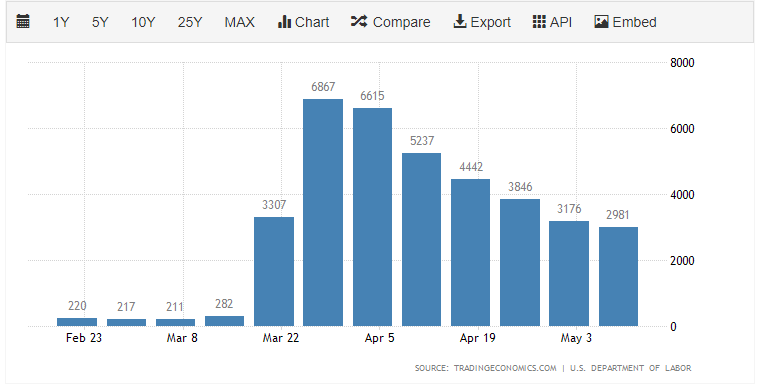The image size is (758, 388).
Task: Click the Feb 23 axis label
Action: (84, 338)
